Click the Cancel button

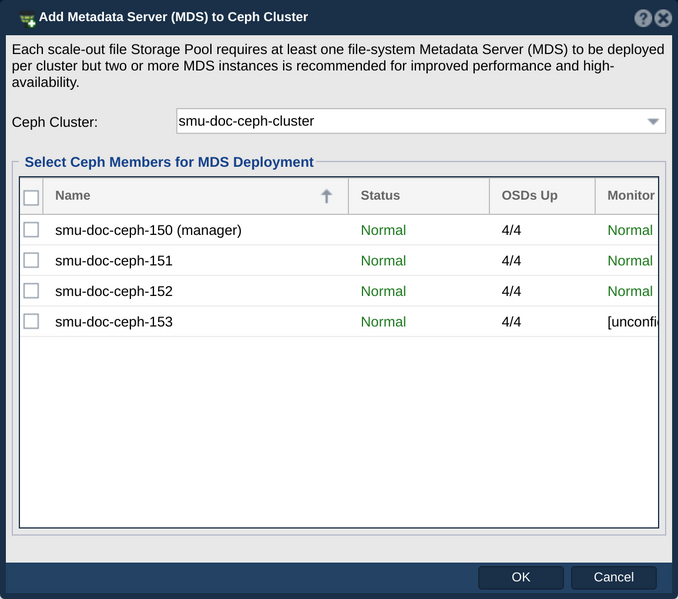[614, 577]
